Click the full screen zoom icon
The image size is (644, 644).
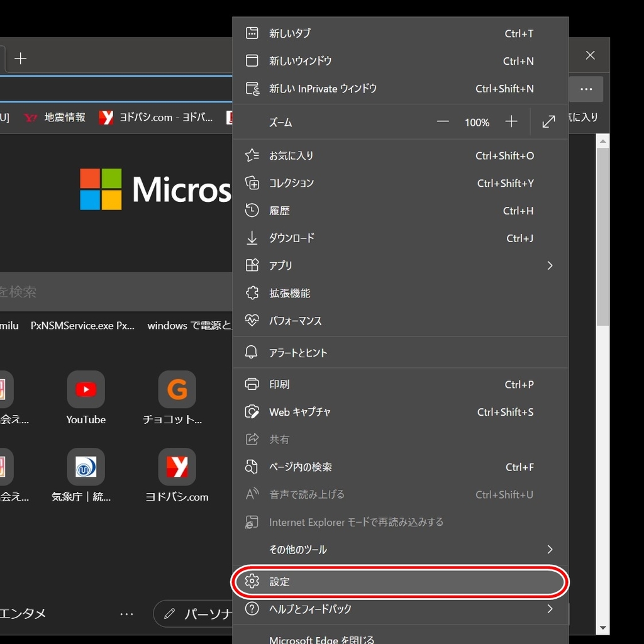pos(548,122)
